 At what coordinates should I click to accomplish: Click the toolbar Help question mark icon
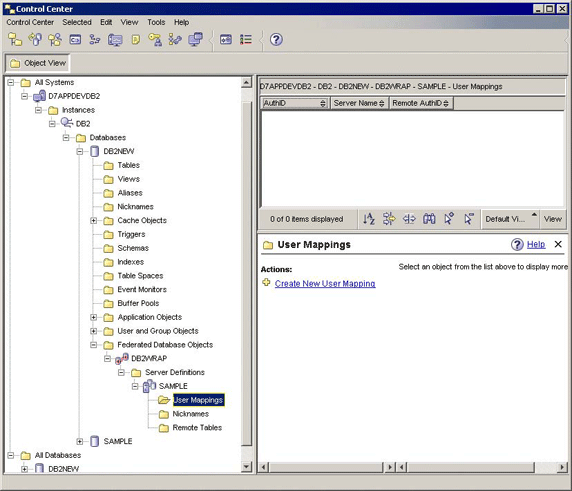276,39
